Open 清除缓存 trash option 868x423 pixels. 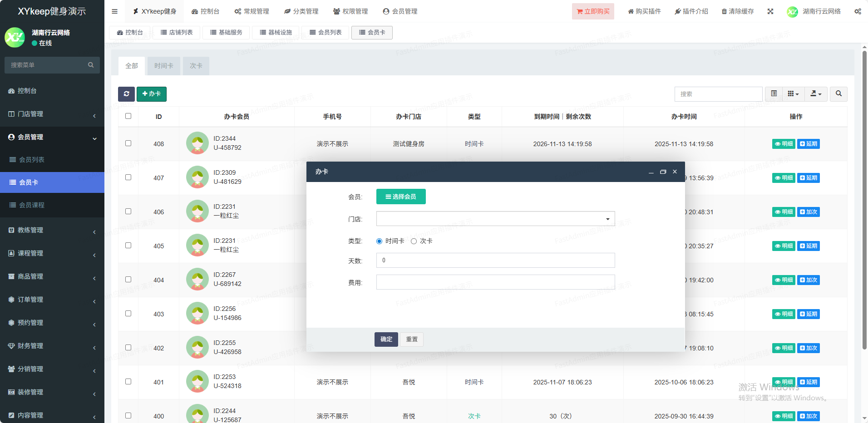pyautogui.click(x=738, y=11)
